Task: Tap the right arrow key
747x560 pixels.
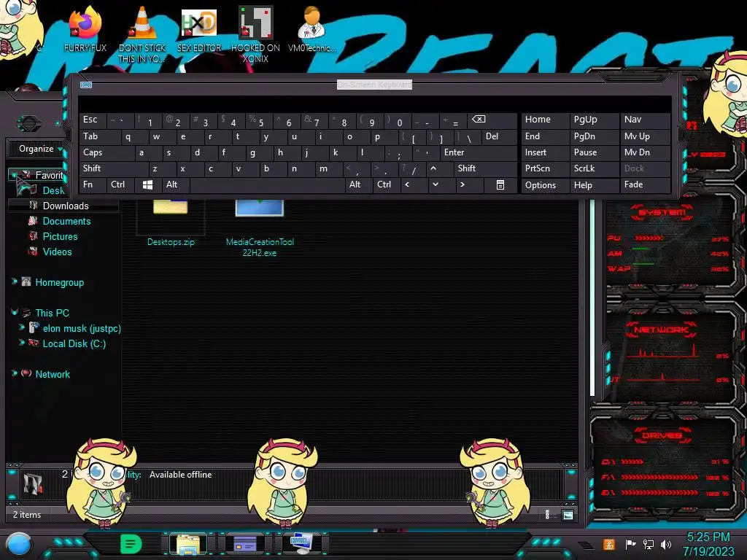Action: pyautogui.click(x=469, y=184)
